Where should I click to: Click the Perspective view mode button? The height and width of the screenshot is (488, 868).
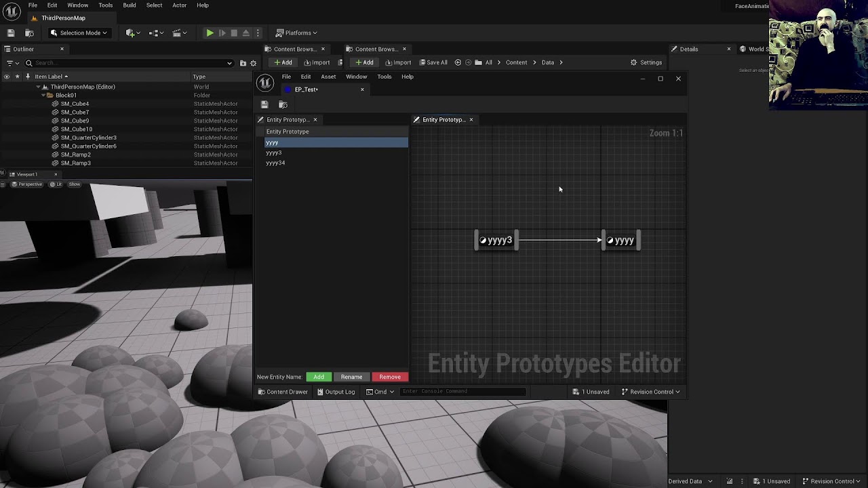pos(27,184)
